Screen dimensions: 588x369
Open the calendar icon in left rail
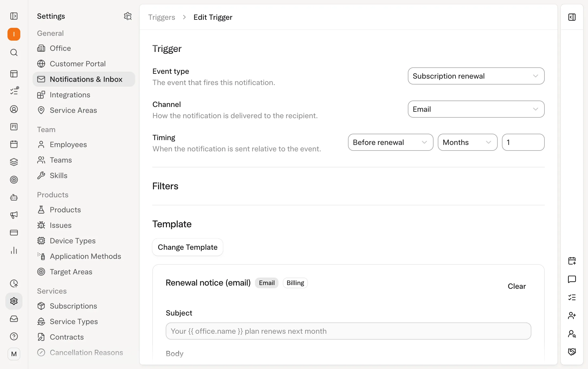[x=14, y=144]
